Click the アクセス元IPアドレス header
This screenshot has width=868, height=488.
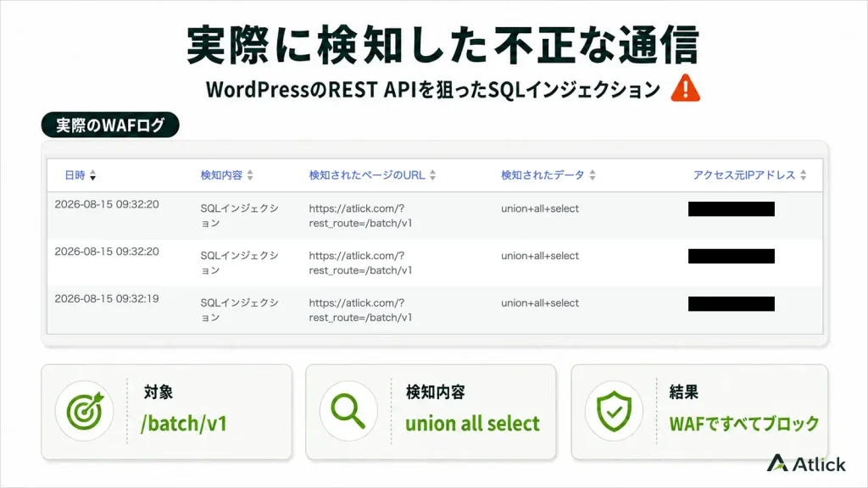tap(744, 175)
